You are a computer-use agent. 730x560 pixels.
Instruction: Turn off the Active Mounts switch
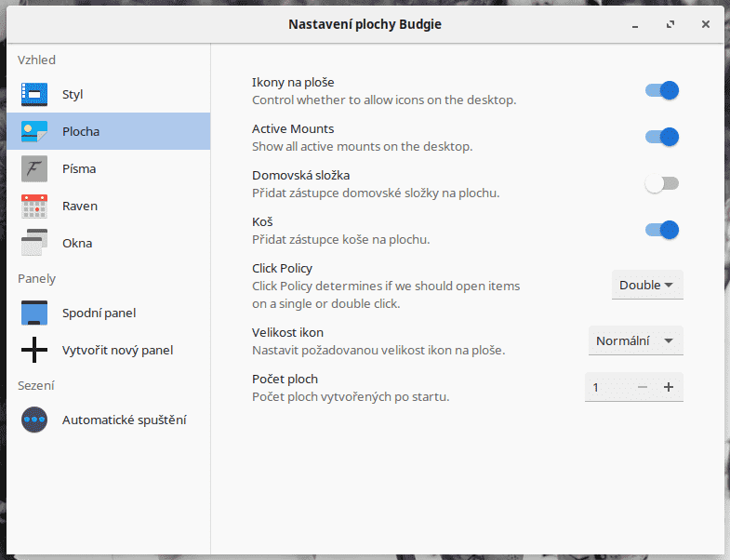[662, 137]
